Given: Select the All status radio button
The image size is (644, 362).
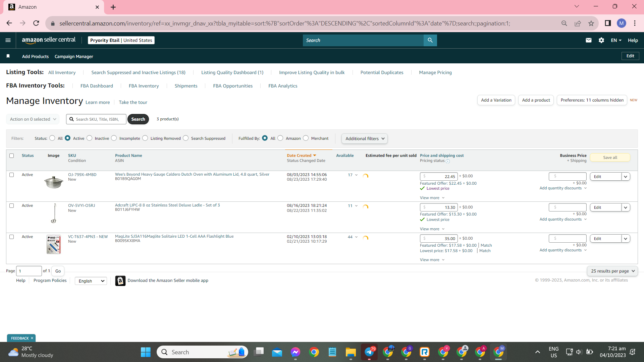Looking at the screenshot, I should coord(52,138).
